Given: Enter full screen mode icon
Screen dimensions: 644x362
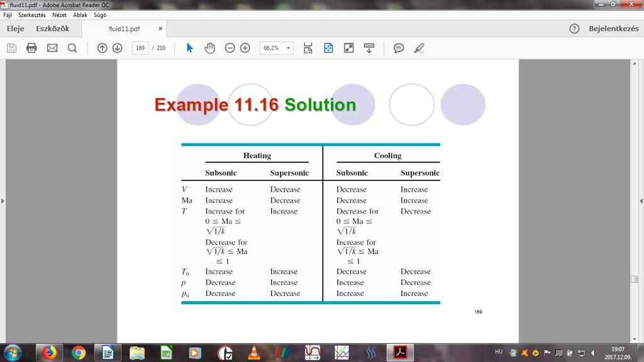Looking at the screenshot, I should 348,48.
